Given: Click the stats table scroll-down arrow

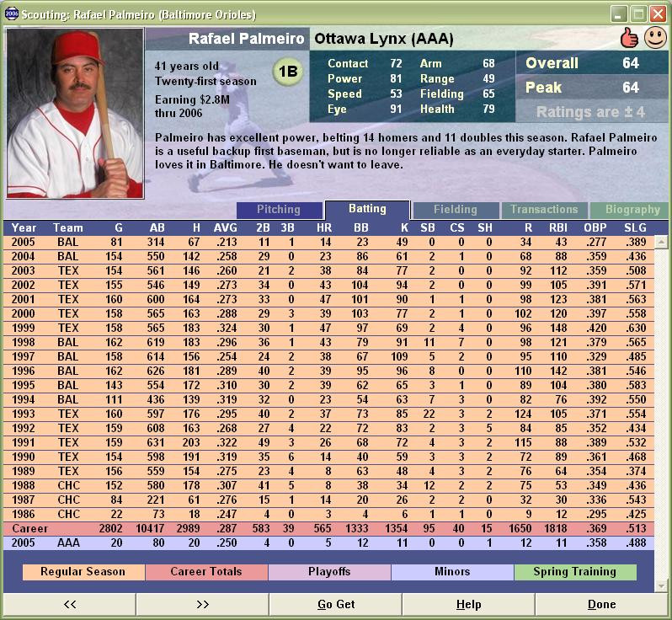Looking at the screenshot, I should coord(661,585).
